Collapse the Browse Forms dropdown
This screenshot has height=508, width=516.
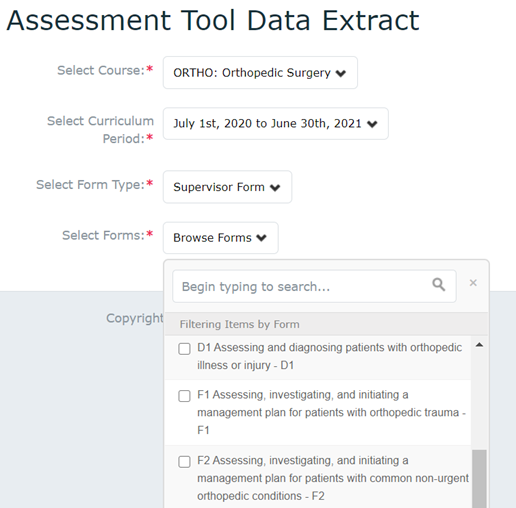[x=221, y=238]
